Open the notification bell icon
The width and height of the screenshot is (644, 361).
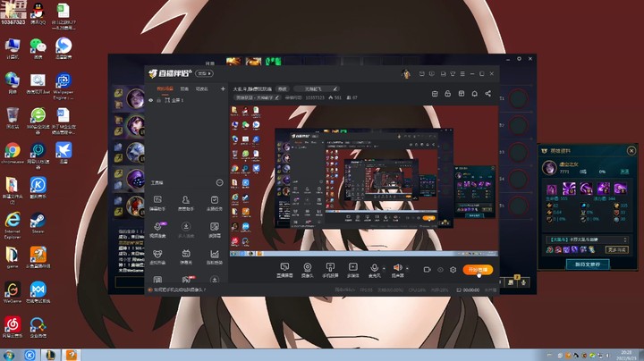474,94
